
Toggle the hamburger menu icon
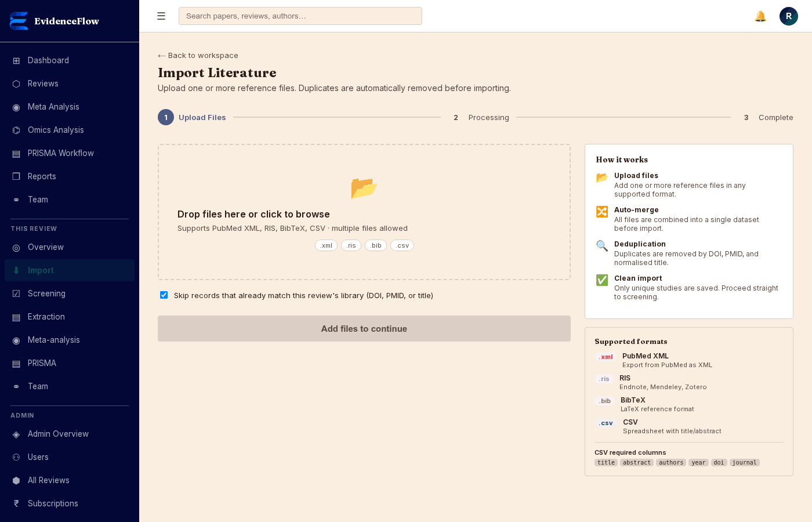[161, 16]
